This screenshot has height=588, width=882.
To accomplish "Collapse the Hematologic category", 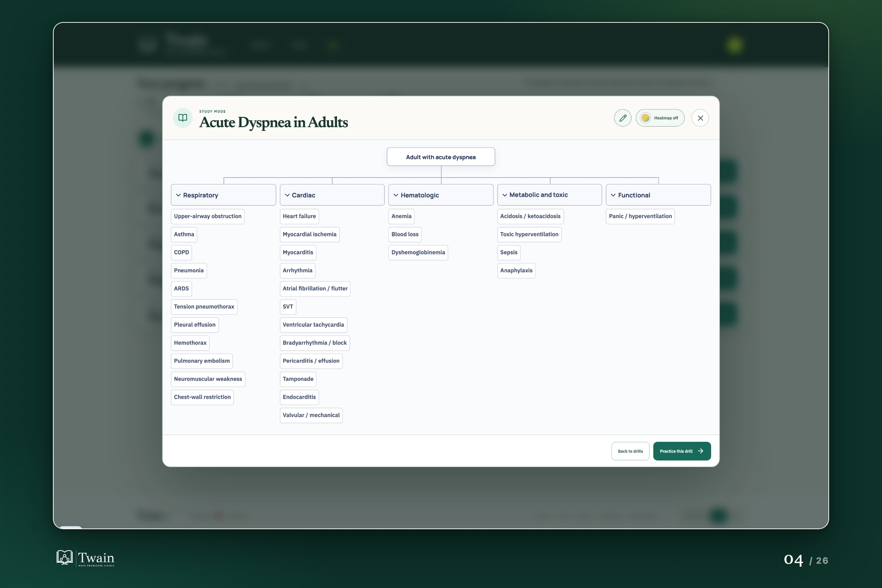I will [441, 195].
